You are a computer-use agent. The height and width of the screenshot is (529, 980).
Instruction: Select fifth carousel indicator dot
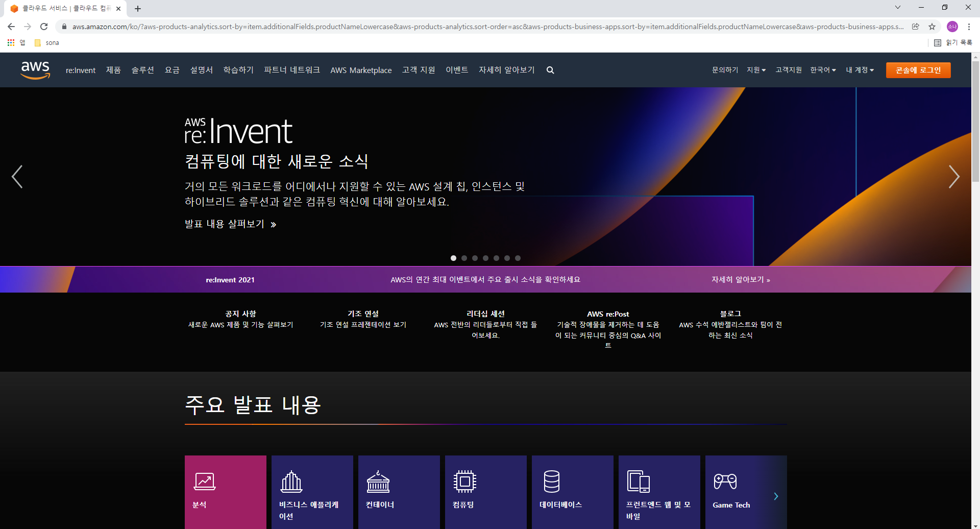click(496, 258)
